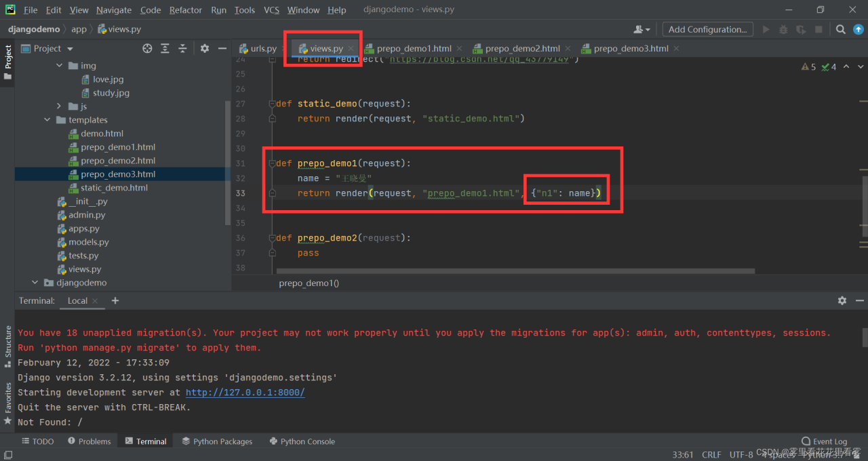868x461 pixels.
Task: Open the Event Log in status bar
Action: click(x=824, y=441)
